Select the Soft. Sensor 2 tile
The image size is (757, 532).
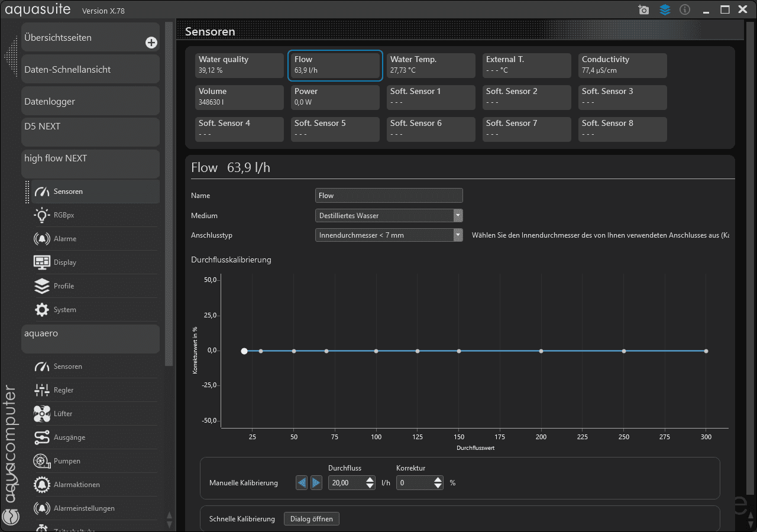point(527,98)
